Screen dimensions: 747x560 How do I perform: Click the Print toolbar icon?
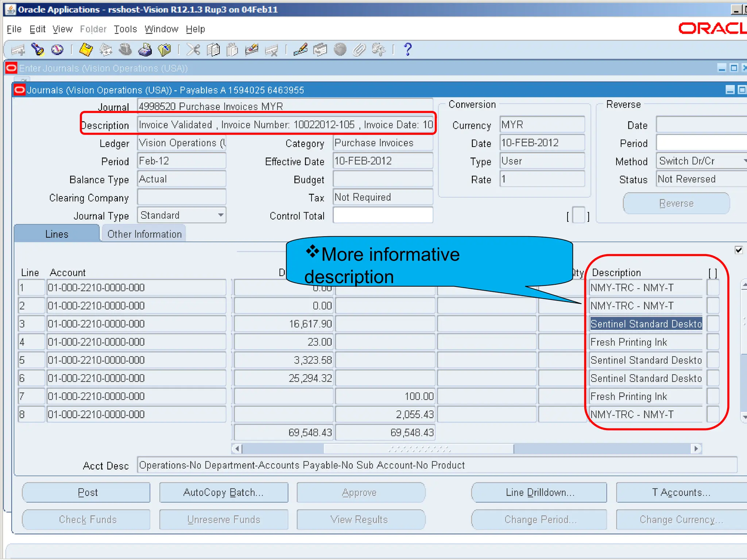pyautogui.click(x=145, y=50)
